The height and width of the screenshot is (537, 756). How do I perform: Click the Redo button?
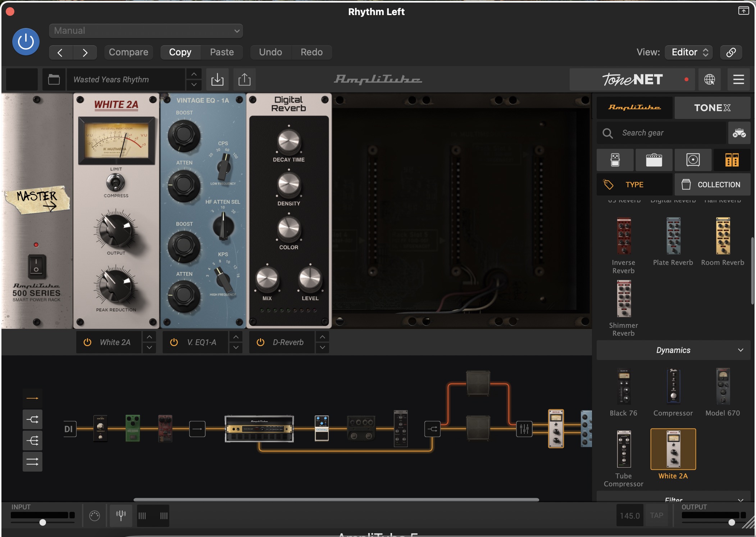311,52
